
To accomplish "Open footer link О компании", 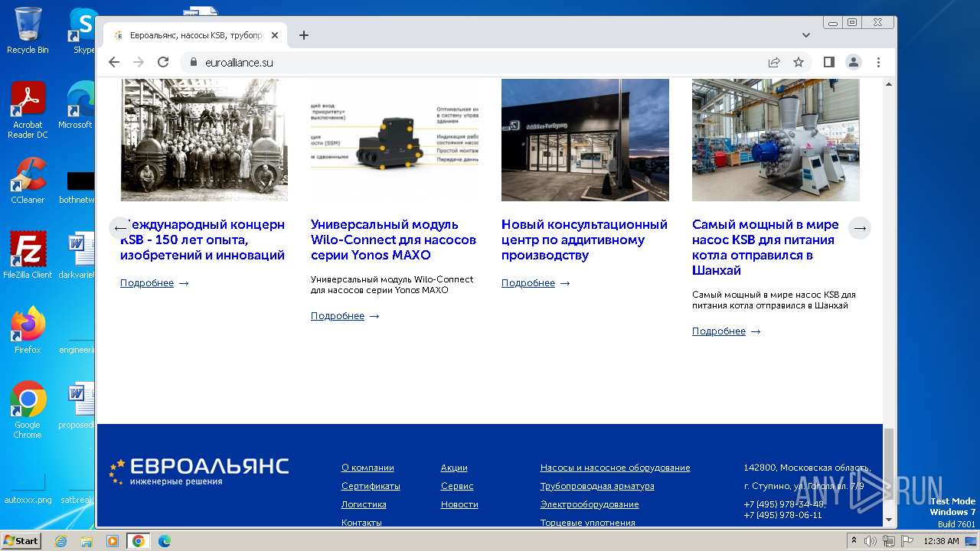I will (x=367, y=468).
